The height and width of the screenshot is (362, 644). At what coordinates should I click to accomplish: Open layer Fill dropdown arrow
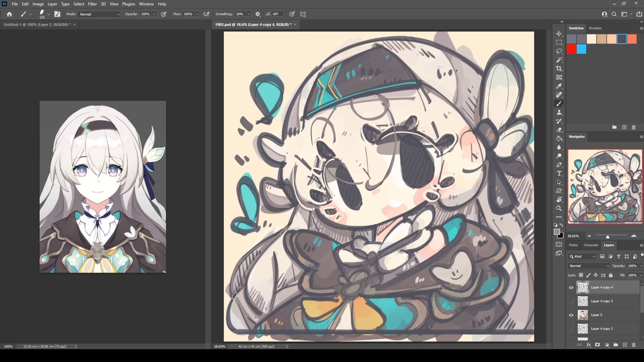point(641,275)
